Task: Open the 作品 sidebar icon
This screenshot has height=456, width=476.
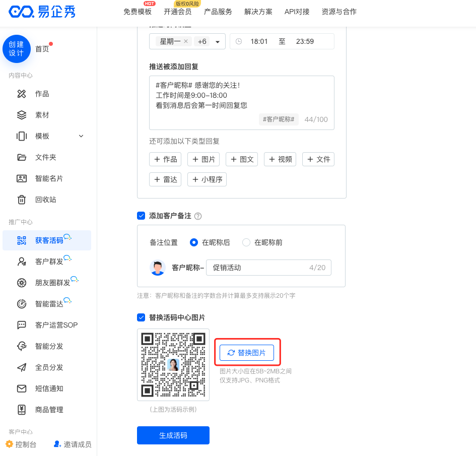Action: tap(22, 94)
